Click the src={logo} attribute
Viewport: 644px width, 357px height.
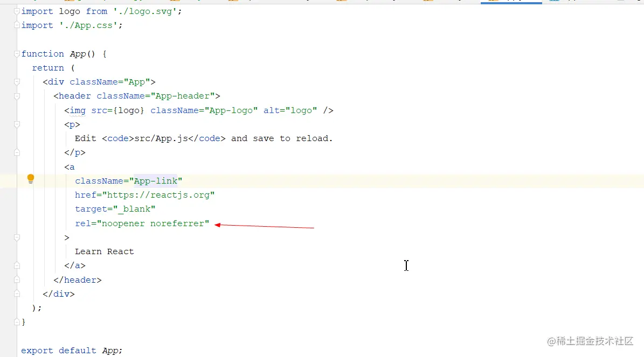click(x=118, y=110)
